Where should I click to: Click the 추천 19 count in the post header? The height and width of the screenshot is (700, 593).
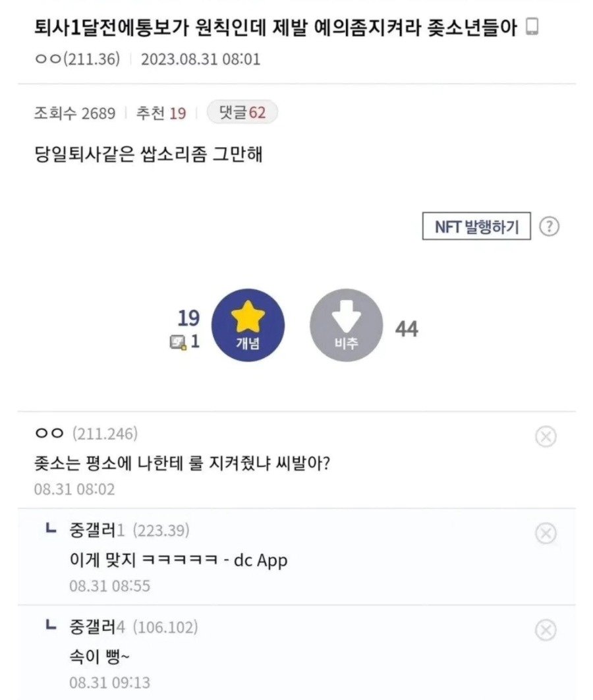(x=161, y=113)
